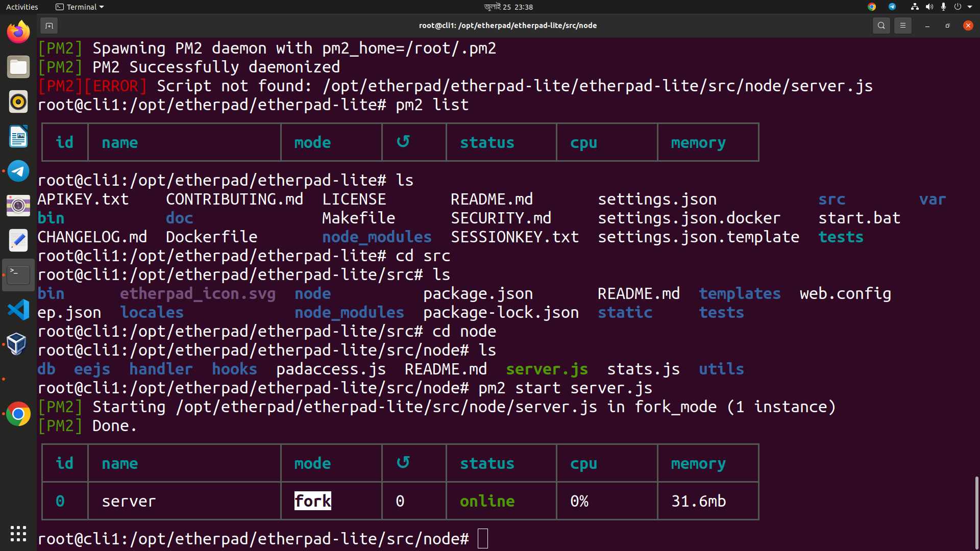Launch Visual Studio Code from dock
This screenshot has width=980, height=551.
click(18, 310)
